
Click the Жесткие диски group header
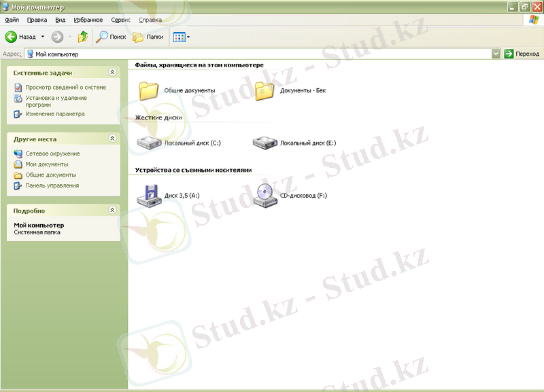(x=158, y=118)
